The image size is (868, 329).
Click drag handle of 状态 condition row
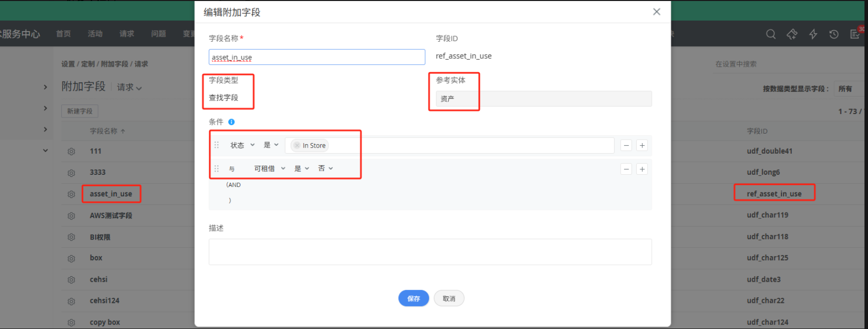[217, 145]
